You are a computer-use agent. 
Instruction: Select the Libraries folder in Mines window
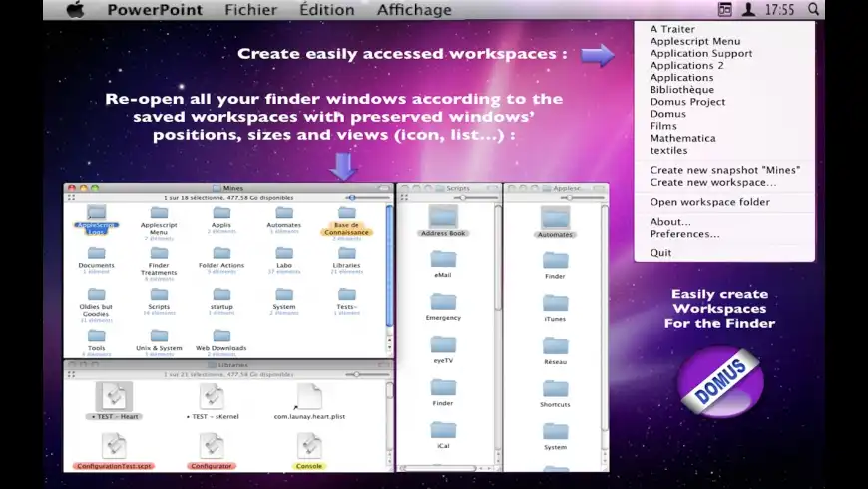click(x=346, y=260)
